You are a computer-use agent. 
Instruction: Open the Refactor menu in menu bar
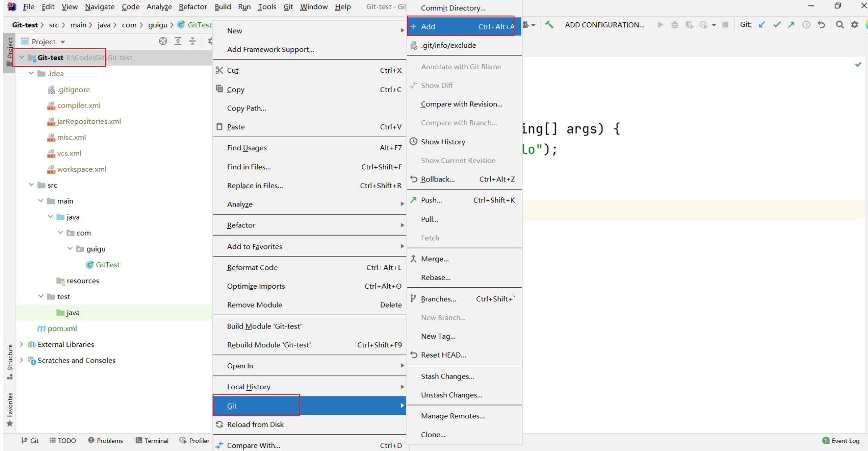[193, 7]
